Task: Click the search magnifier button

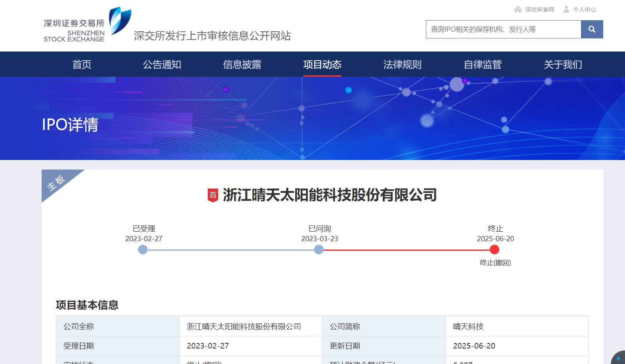Action: (x=592, y=29)
